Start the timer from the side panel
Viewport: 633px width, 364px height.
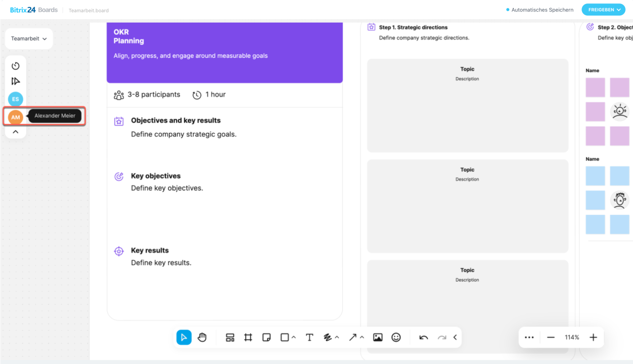(x=16, y=66)
